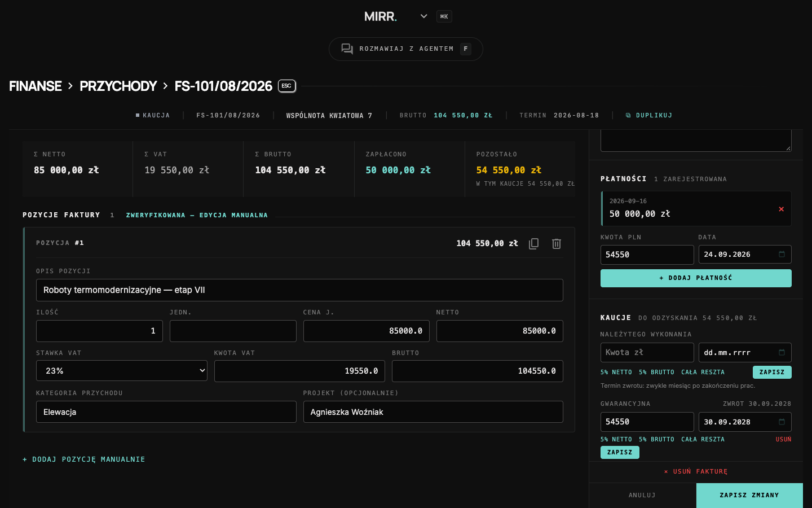
Task: Go to Przychody breadcrumb
Action: tap(118, 86)
